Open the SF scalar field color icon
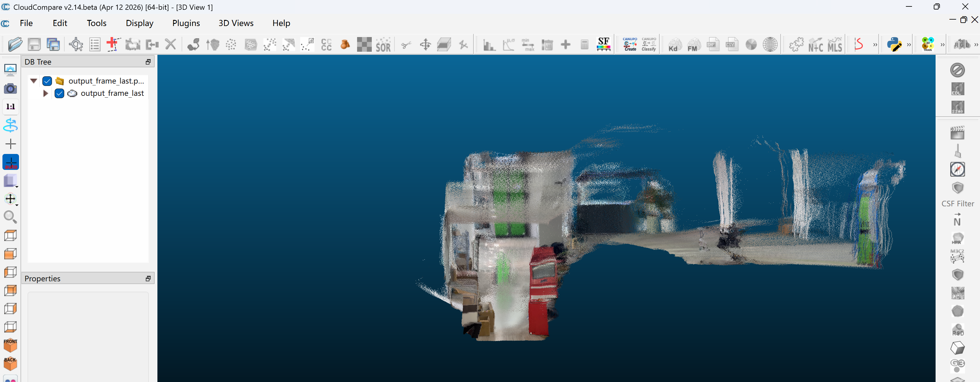 pyautogui.click(x=603, y=44)
